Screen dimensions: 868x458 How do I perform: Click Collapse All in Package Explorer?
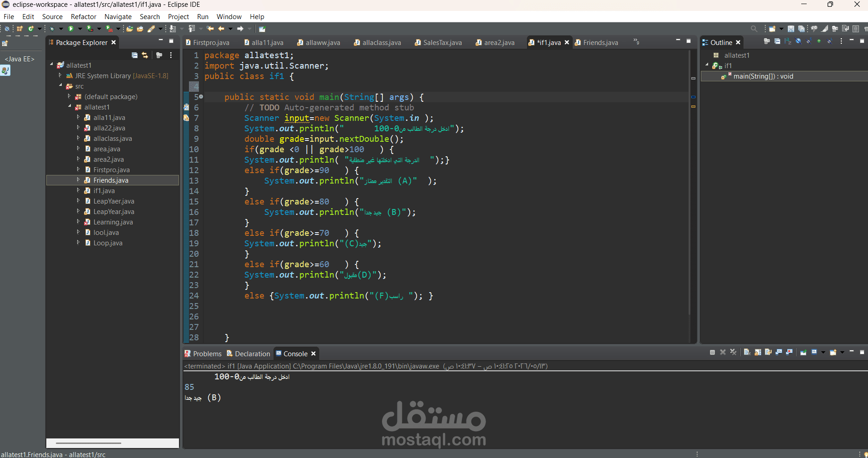click(134, 55)
